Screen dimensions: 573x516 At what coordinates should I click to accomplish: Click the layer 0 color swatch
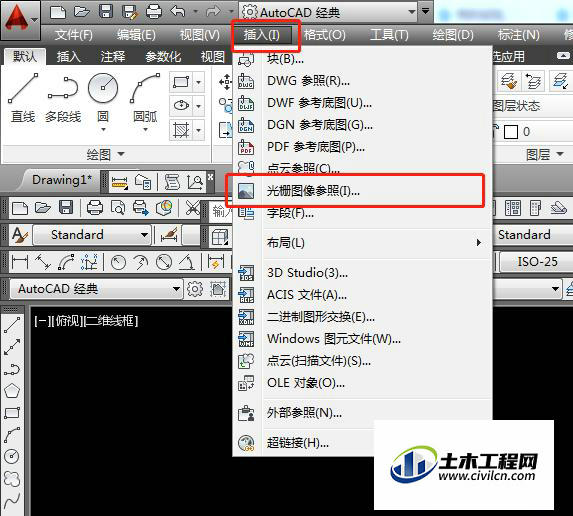pyautogui.click(x=511, y=132)
